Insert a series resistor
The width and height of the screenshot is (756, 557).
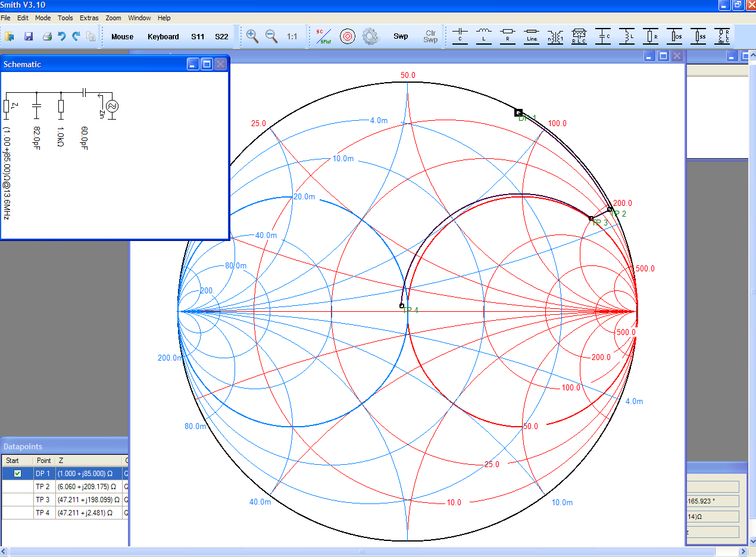(508, 36)
